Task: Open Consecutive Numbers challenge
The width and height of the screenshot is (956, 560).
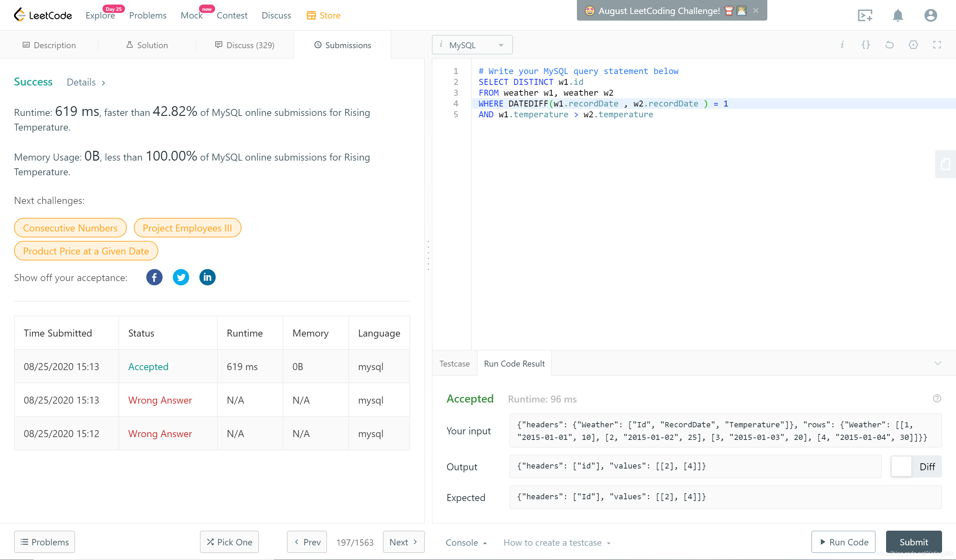Action: [70, 228]
